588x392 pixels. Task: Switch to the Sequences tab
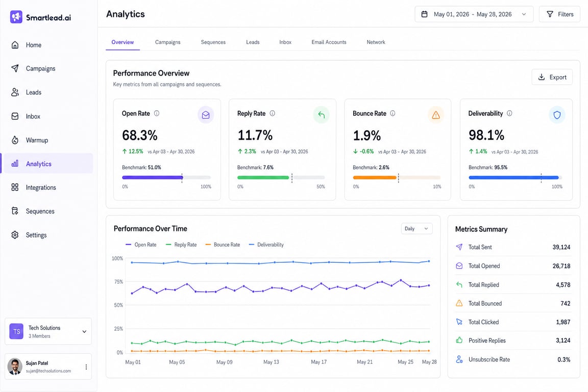pos(213,42)
